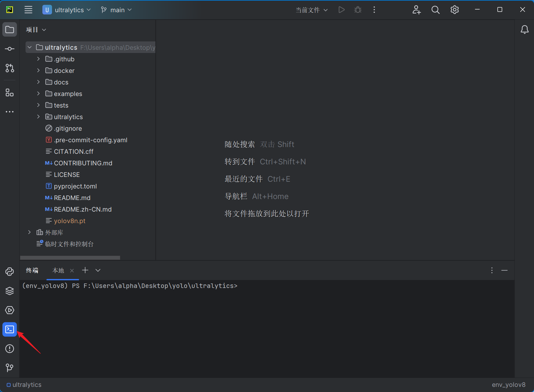The image size is (534, 392).
Task: Toggle the Terminal tool window button
Action: (10, 329)
